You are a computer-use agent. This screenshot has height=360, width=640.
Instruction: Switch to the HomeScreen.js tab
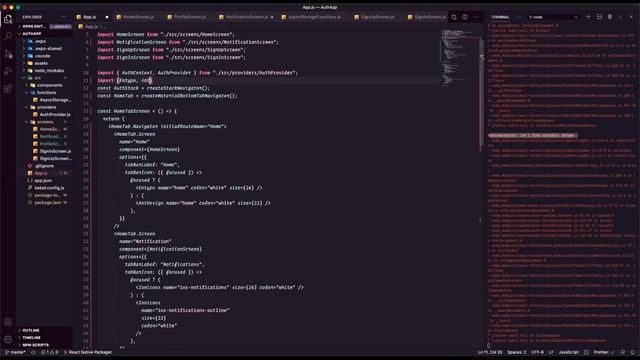coord(138,17)
